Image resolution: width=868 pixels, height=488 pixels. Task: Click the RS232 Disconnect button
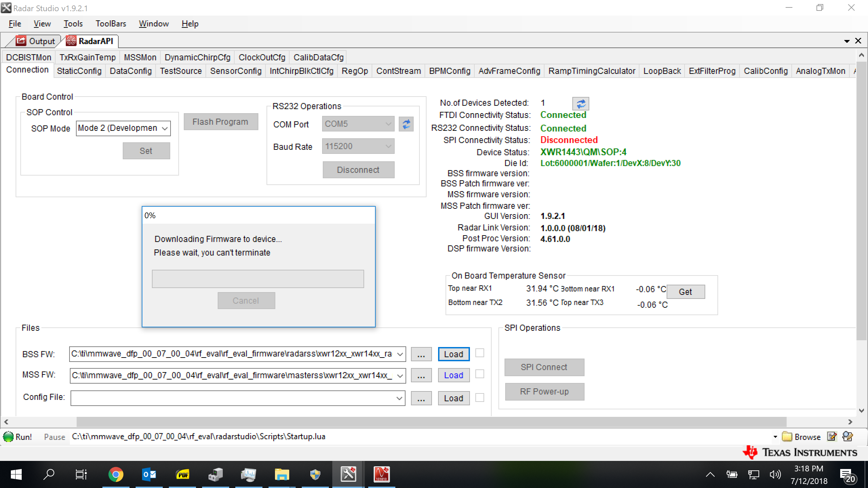coord(358,170)
